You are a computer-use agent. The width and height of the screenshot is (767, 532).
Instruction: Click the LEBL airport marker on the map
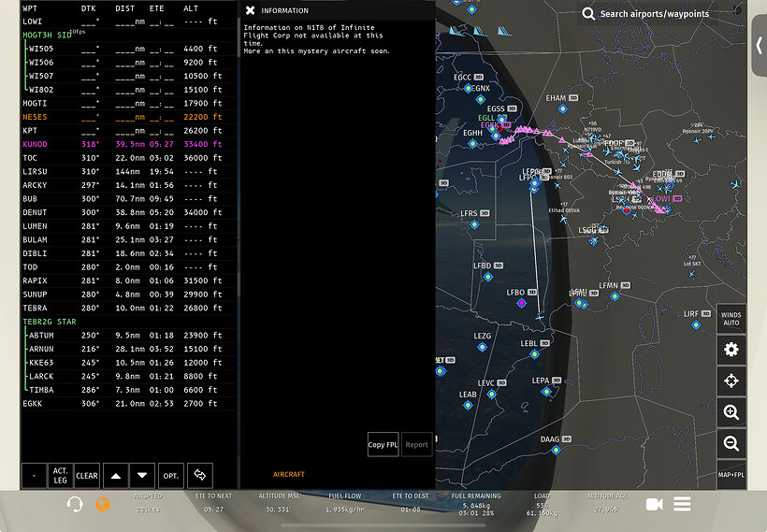coord(535,354)
